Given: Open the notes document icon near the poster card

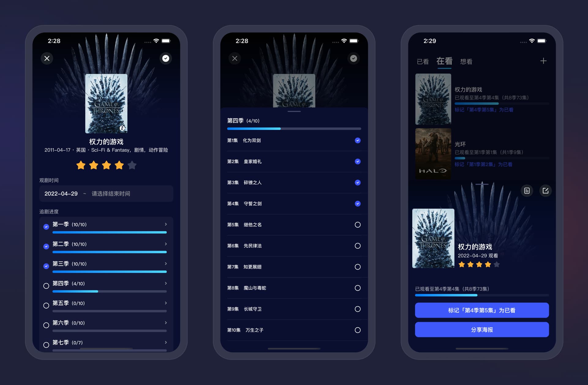Looking at the screenshot, I should (x=527, y=191).
